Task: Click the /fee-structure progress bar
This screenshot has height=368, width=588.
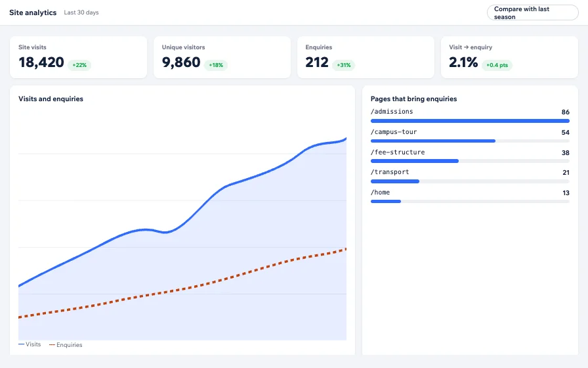Action: click(470, 161)
